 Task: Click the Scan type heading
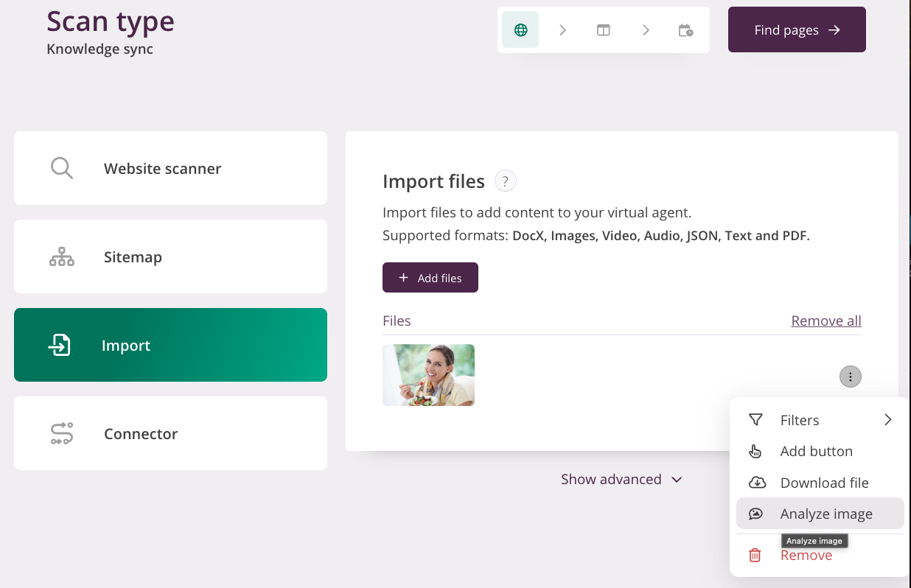(x=111, y=21)
